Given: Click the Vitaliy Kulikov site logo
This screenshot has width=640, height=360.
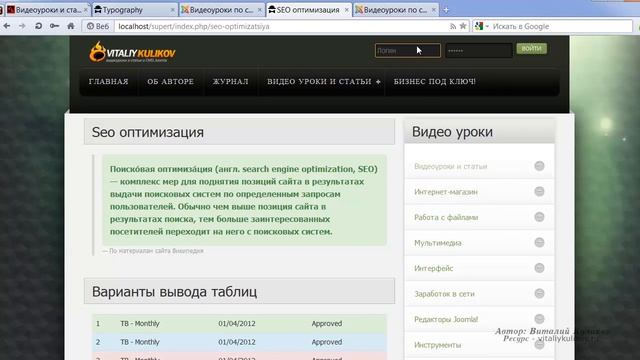Looking at the screenshot, I should point(133,52).
